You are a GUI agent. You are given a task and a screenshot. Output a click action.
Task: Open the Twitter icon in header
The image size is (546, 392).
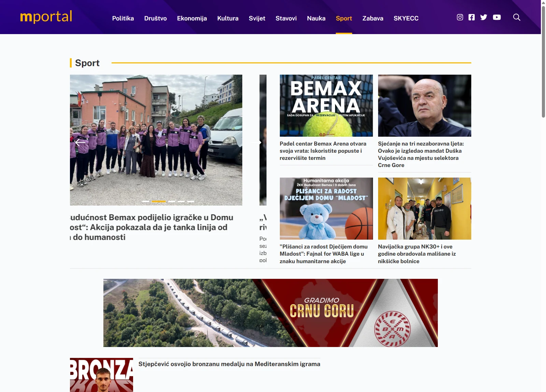click(484, 17)
